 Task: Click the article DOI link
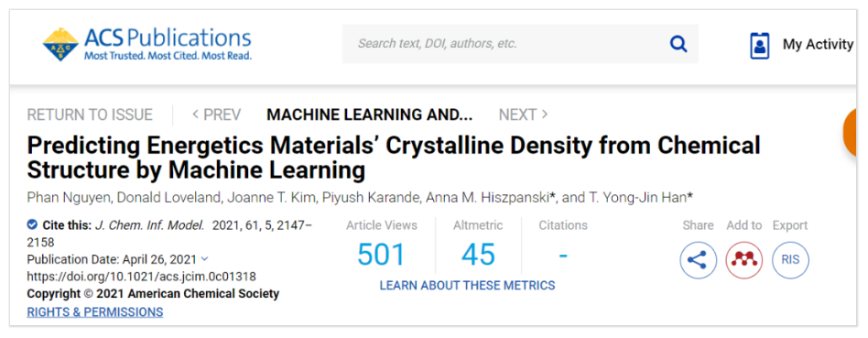(142, 277)
